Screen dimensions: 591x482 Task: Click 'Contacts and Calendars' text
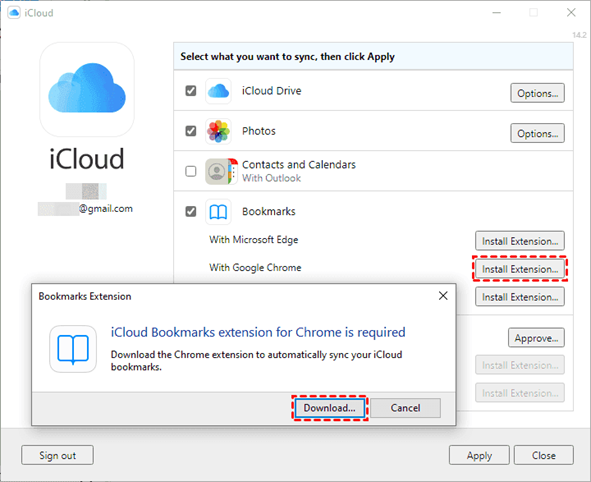[x=299, y=165]
